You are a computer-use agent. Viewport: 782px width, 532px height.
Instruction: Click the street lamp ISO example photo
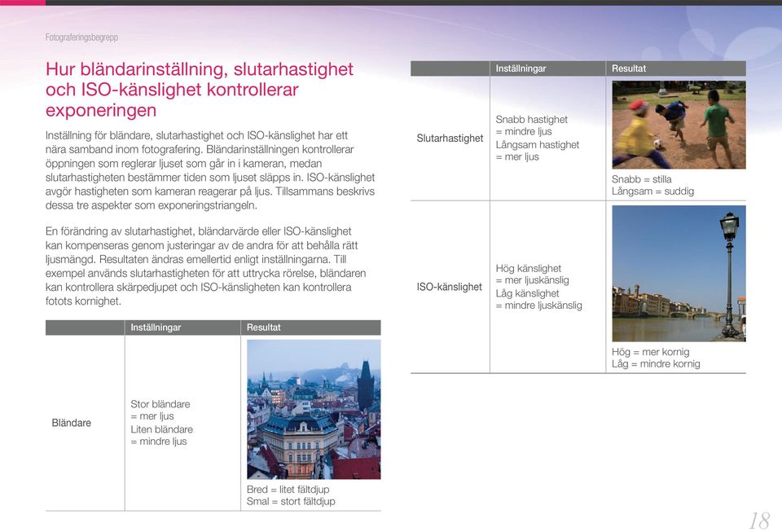point(679,273)
